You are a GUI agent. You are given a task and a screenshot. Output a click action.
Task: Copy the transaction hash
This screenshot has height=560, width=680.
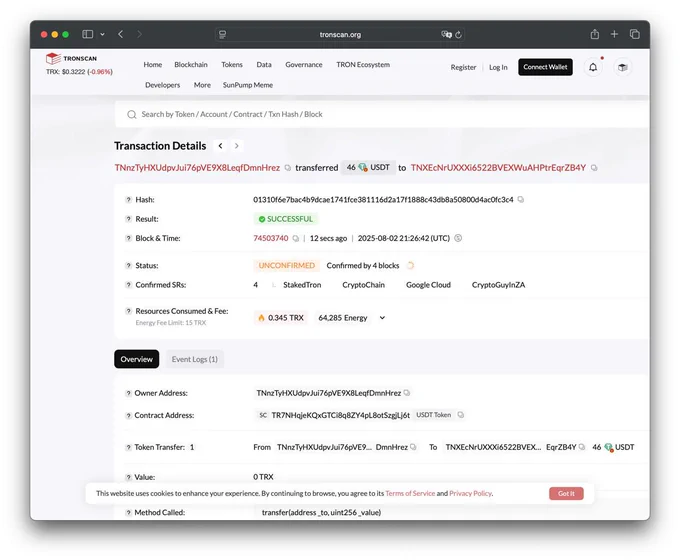[x=520, y=200]
